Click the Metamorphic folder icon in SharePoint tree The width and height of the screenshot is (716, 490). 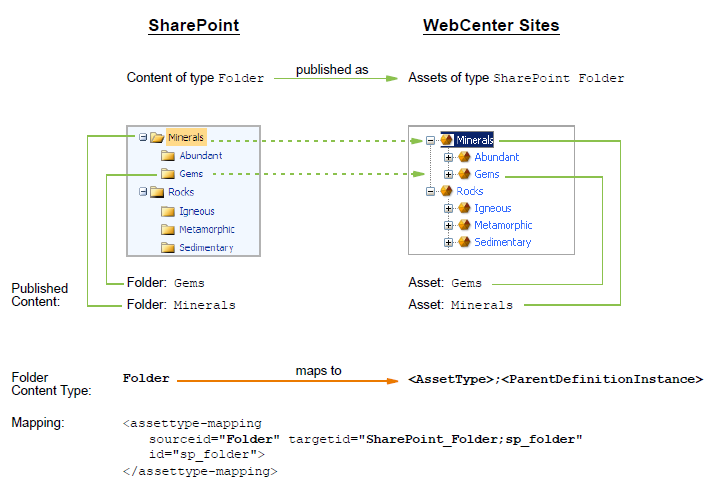[168, 229]
